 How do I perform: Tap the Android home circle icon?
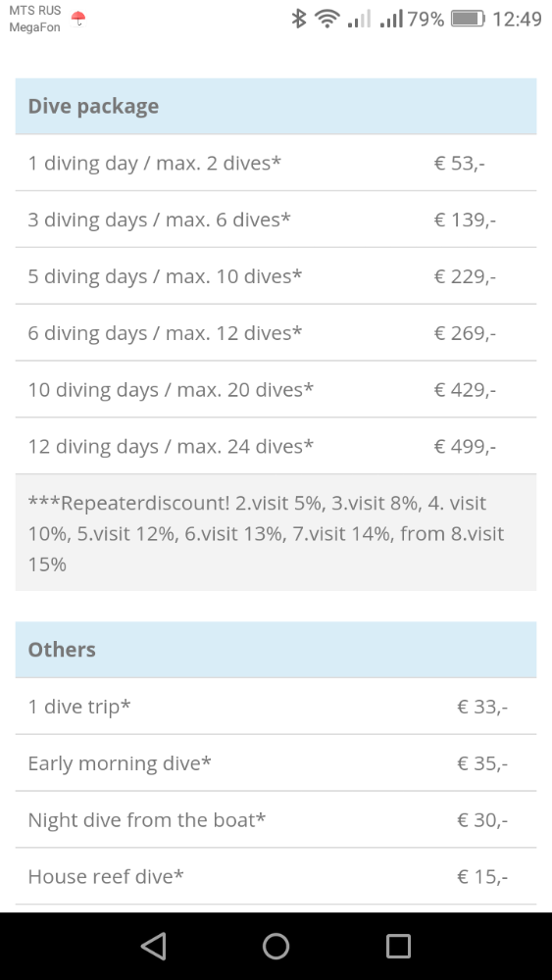276,946
